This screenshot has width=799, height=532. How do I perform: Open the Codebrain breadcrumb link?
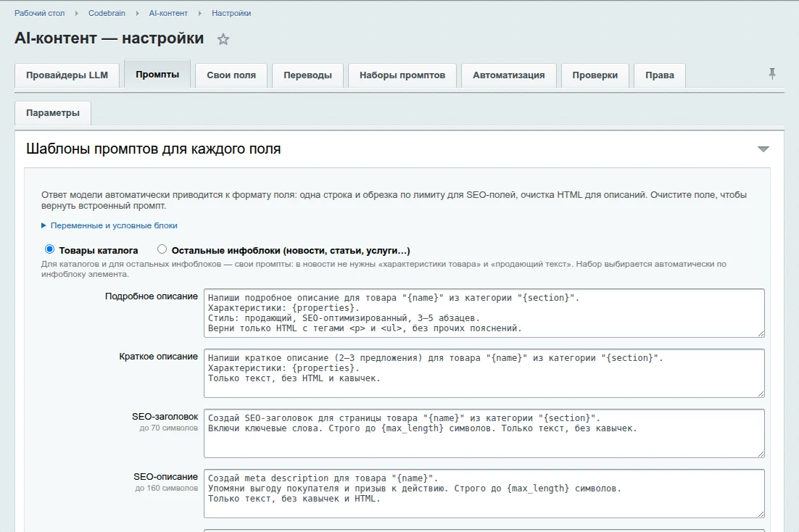pyautogui.click(x=107, y=13)
